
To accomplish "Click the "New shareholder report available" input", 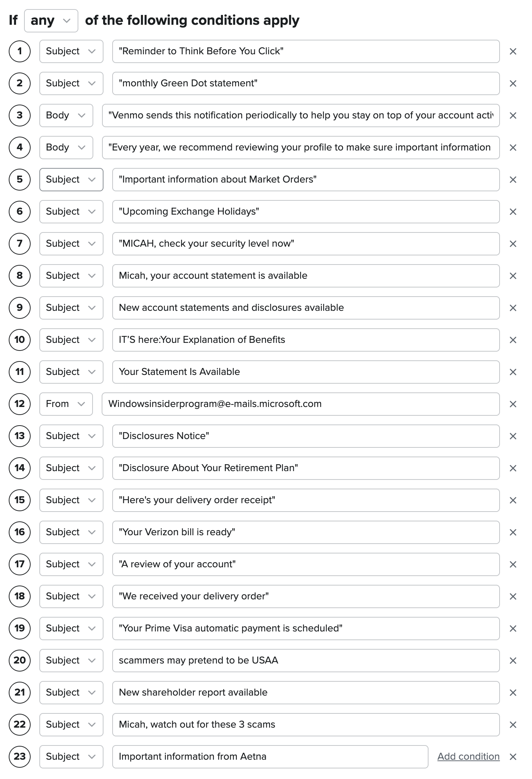I will click(x=306, y=693).
